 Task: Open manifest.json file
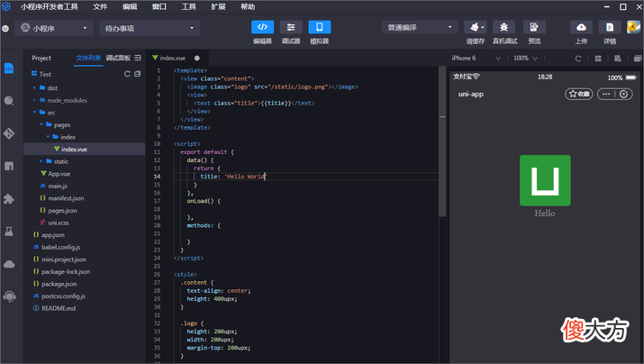pyautogui.click(x=66, y=198)
